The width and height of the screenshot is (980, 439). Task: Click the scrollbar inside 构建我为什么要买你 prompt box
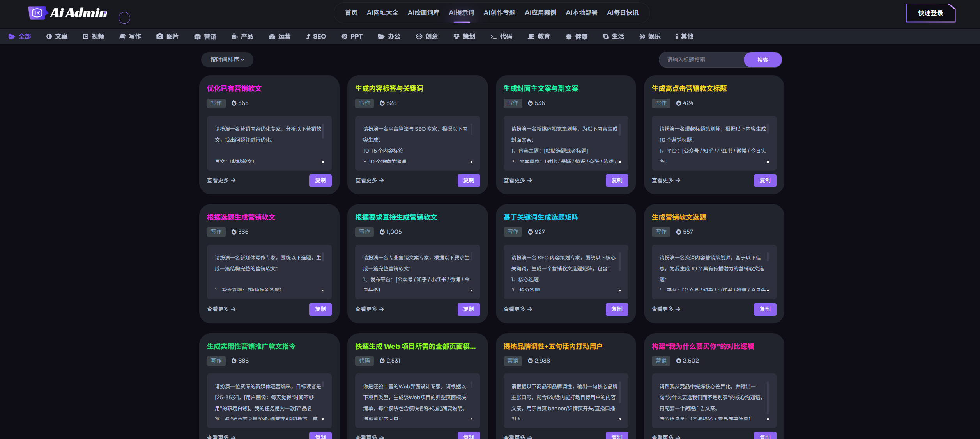click(x=768, y=398)
